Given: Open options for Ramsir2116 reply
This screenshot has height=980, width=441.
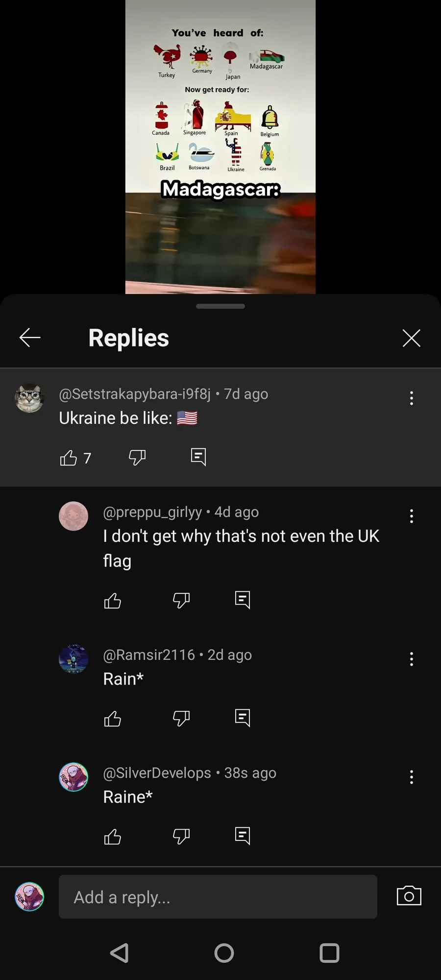Looking at the screenshot, I should [x=412, y=659].
